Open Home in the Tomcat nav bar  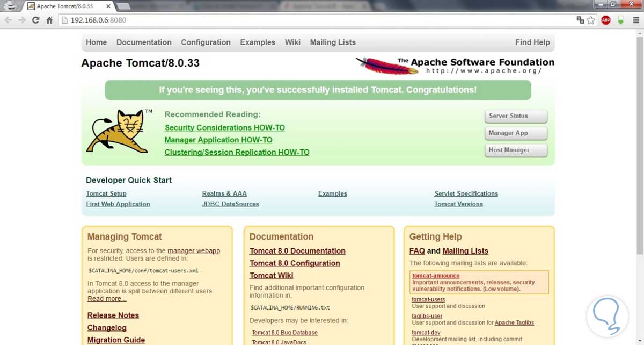(x=96, y=42)
